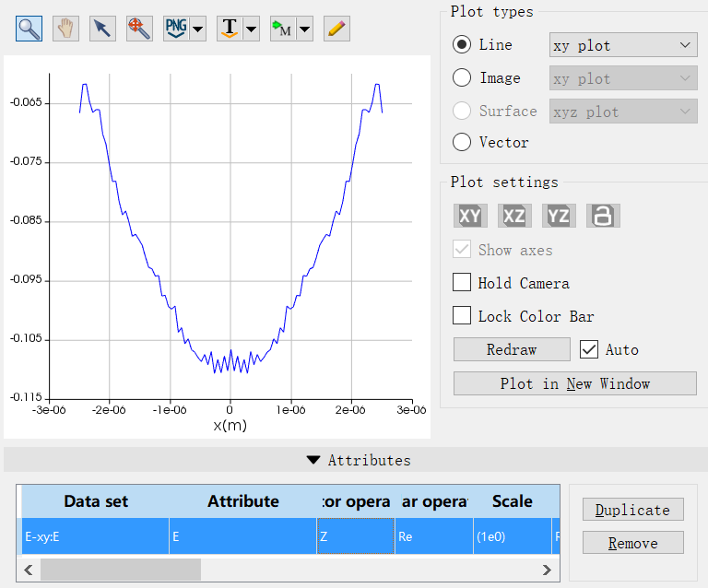Click the table's right scroll arrow

547,570
